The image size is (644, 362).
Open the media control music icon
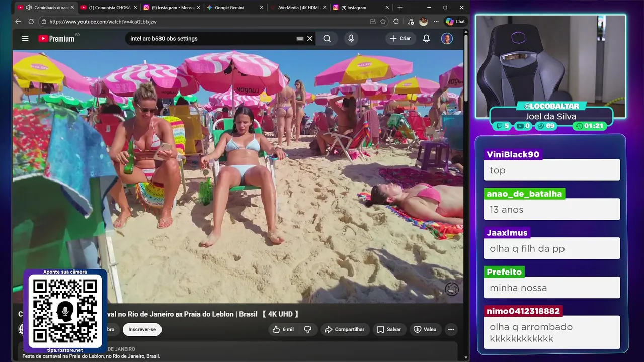[x=411, y=22]
